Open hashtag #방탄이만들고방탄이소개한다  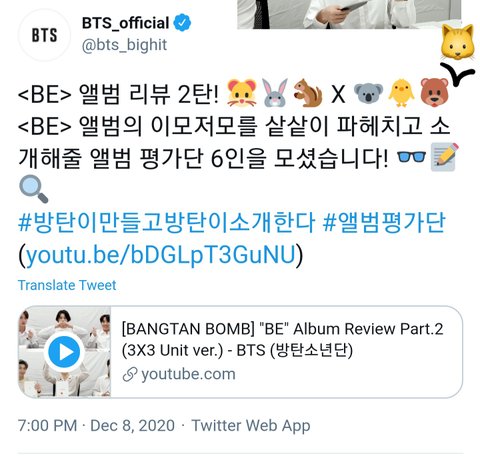pos(167,223)
